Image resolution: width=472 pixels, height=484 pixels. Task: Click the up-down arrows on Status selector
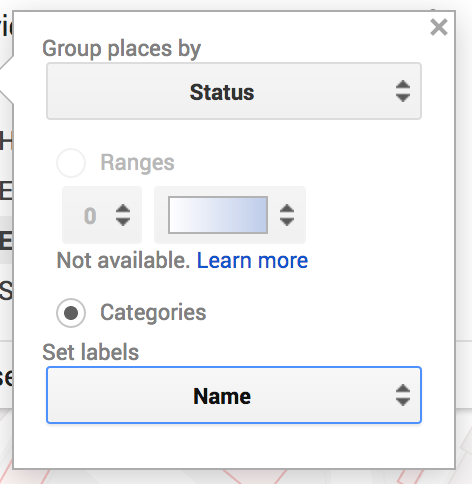coord(403,91)
